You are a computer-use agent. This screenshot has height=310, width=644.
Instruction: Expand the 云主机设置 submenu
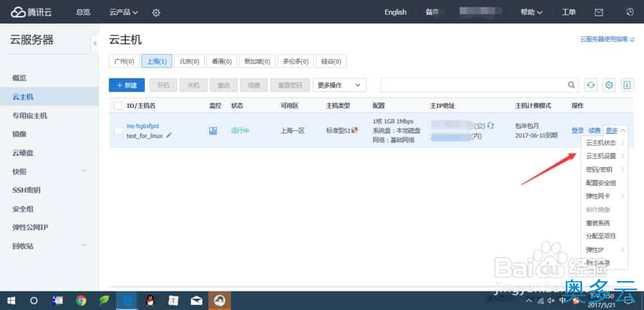[x=605, y=156]
